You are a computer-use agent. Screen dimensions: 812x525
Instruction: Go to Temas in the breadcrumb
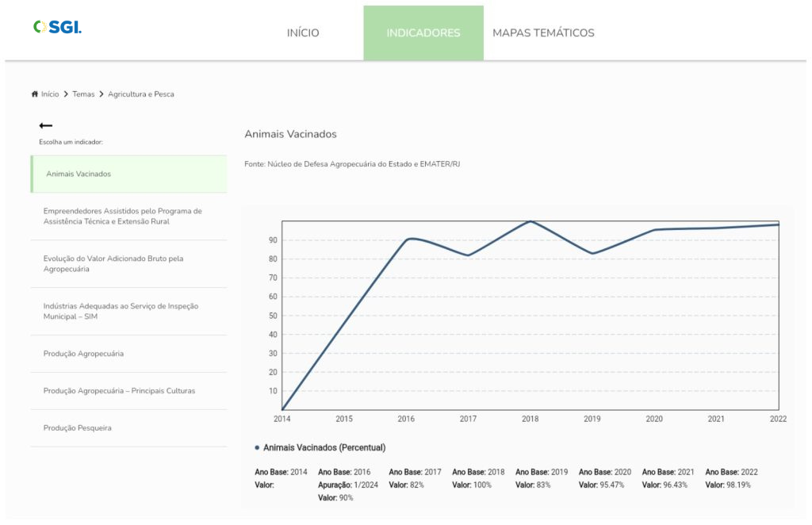[x=83, y=94]
